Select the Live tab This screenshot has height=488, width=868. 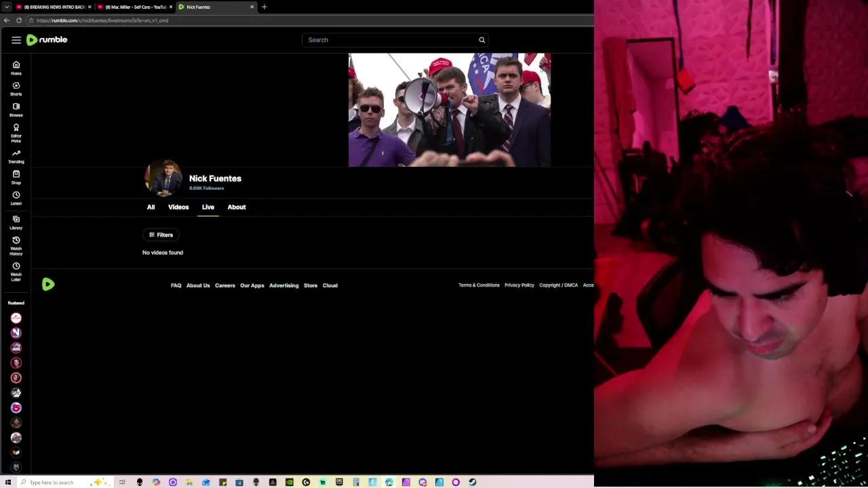208,207
